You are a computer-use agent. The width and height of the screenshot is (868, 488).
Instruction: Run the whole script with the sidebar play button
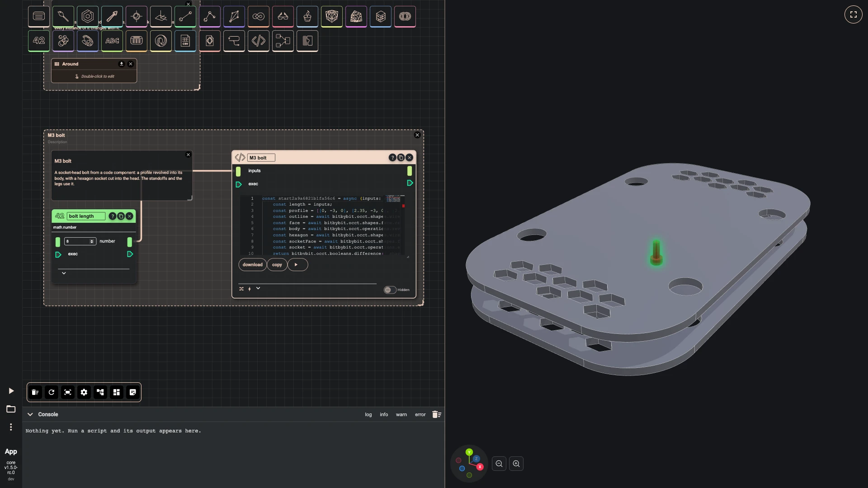click(x=11, y=391)
